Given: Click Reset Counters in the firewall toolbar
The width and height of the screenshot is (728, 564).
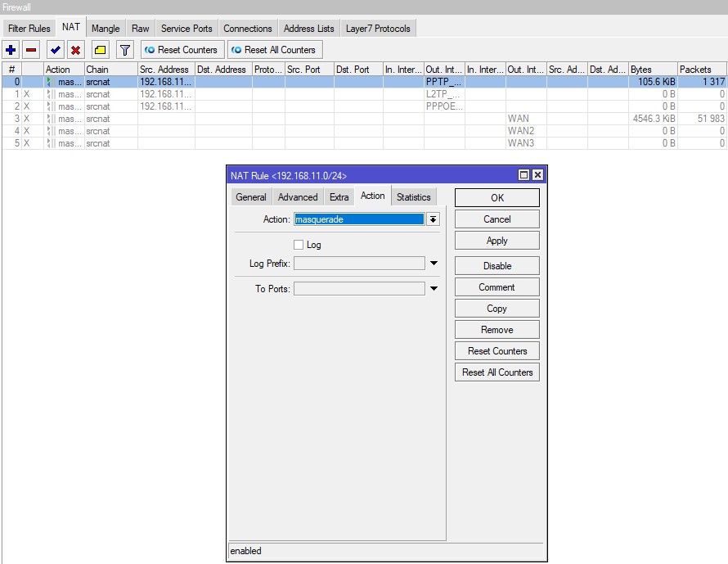Looking at the screenshot, I should click(x=182, y=50).
